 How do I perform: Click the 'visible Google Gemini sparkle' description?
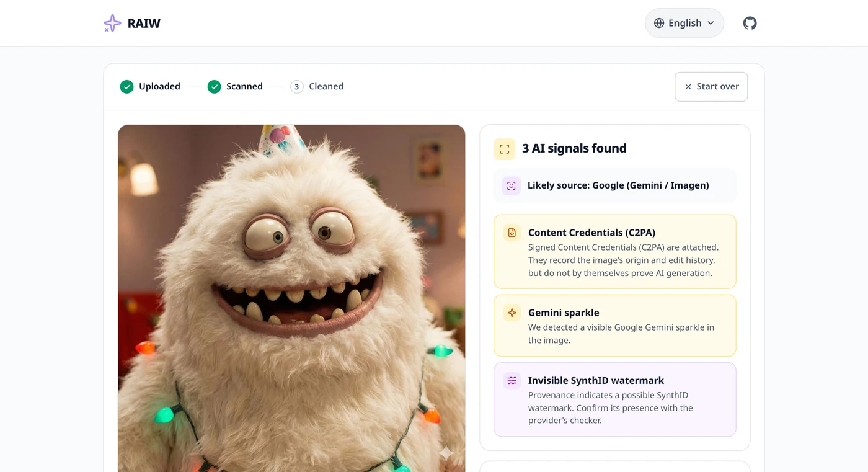pyautogui.click(x=621, y=334)
